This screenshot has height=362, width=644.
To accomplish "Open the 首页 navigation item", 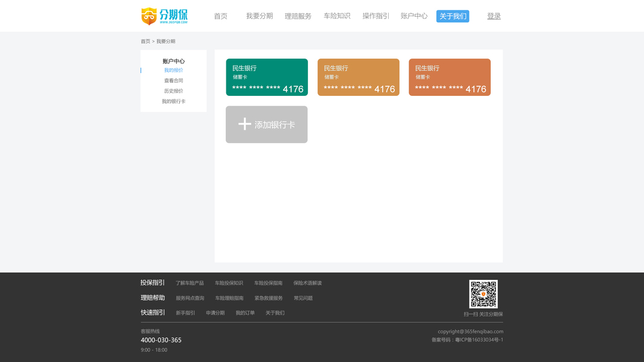I will (x=220, y=16).
